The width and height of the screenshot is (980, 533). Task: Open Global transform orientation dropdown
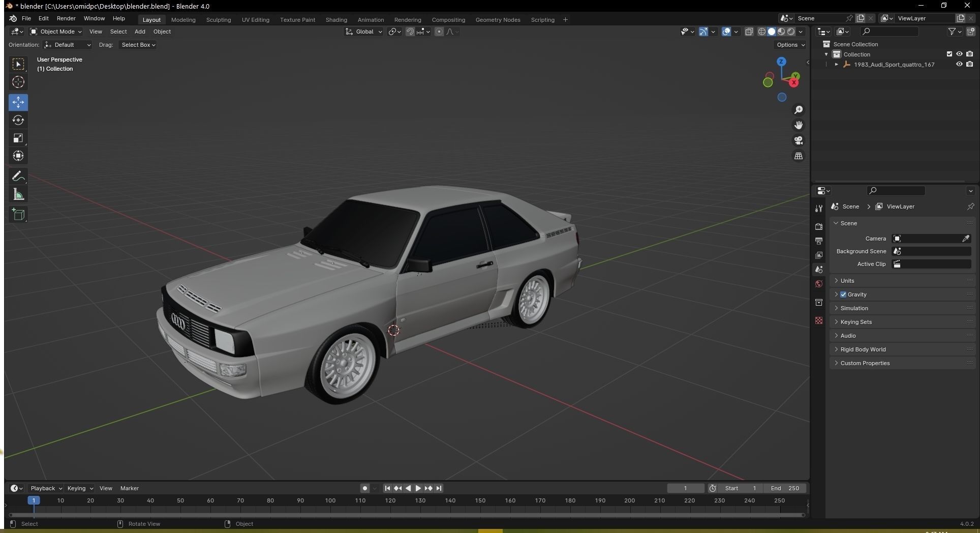tap(364, 32)
